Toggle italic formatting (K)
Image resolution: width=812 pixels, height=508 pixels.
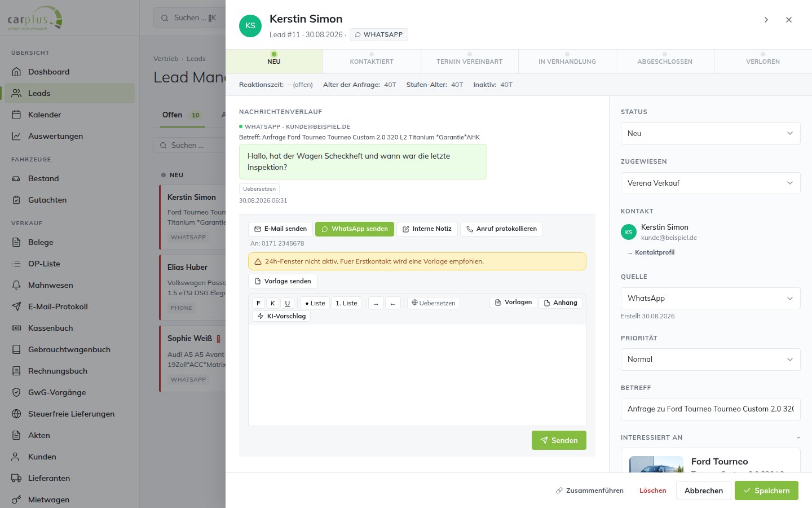point(273,303)
